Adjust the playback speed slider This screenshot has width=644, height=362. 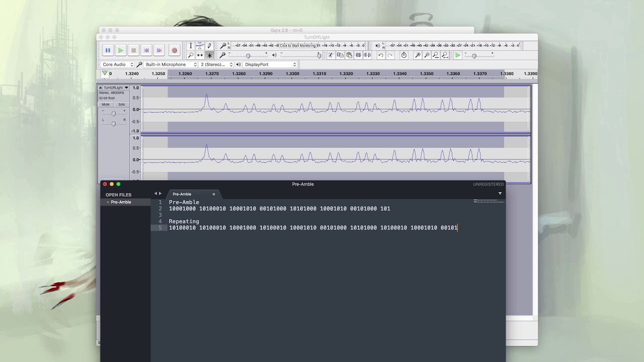tap(479, 55)
